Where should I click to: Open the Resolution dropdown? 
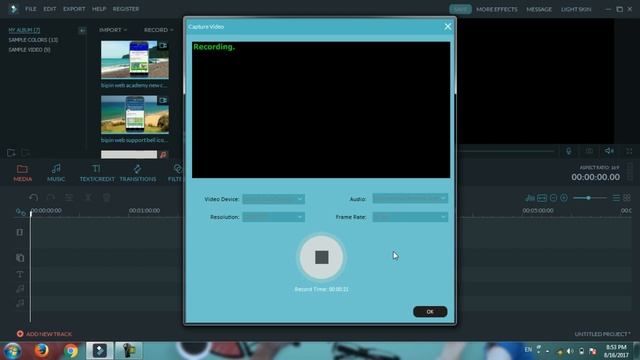tap(273, 217)
